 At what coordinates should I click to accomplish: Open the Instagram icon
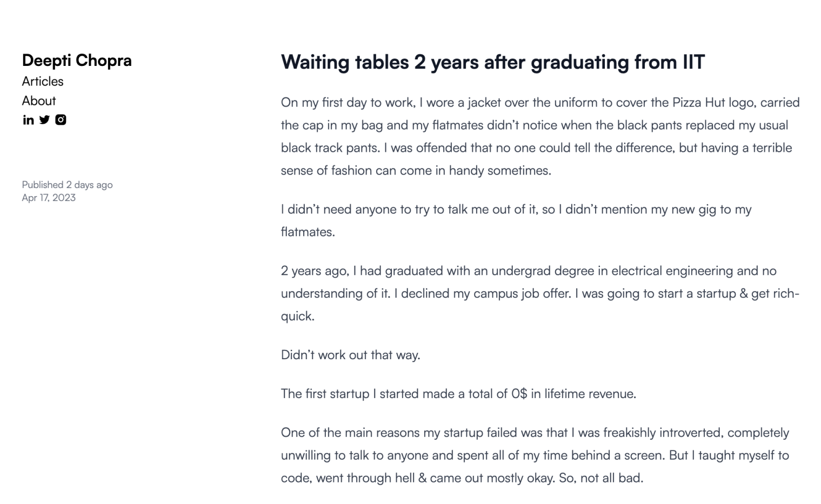(61, 120)
